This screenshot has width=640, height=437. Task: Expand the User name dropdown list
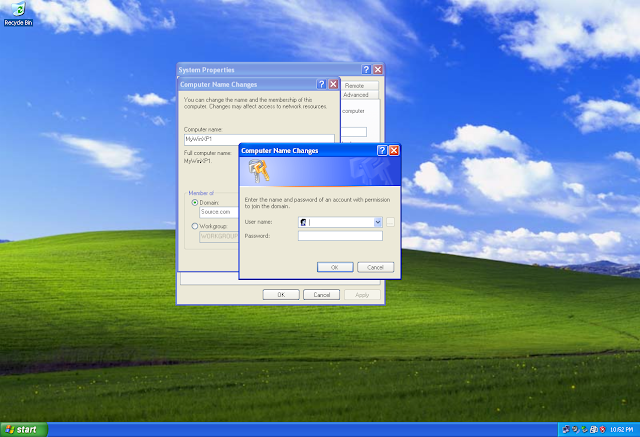pos(378,222)
